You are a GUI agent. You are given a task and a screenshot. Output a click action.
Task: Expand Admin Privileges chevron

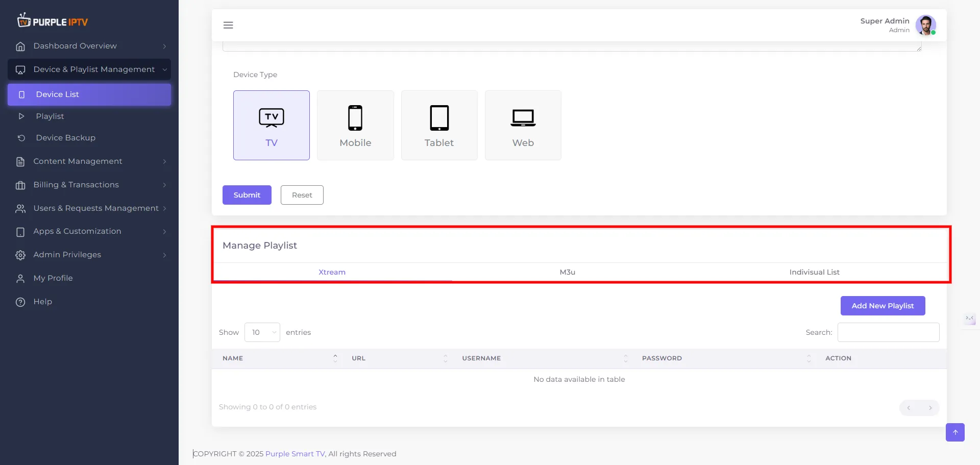[x=164, y=255]
